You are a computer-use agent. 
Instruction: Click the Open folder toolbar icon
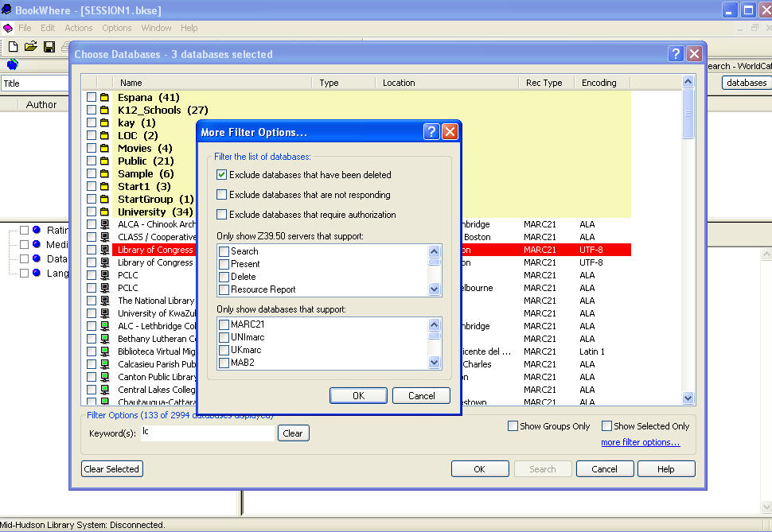click(31, 47)
